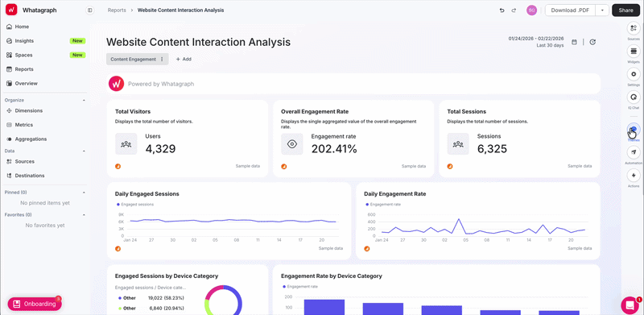644x315 pixels.
Task: Click the eye icon in Overall Engagement Rate
Action: click(x=292, y=144)
